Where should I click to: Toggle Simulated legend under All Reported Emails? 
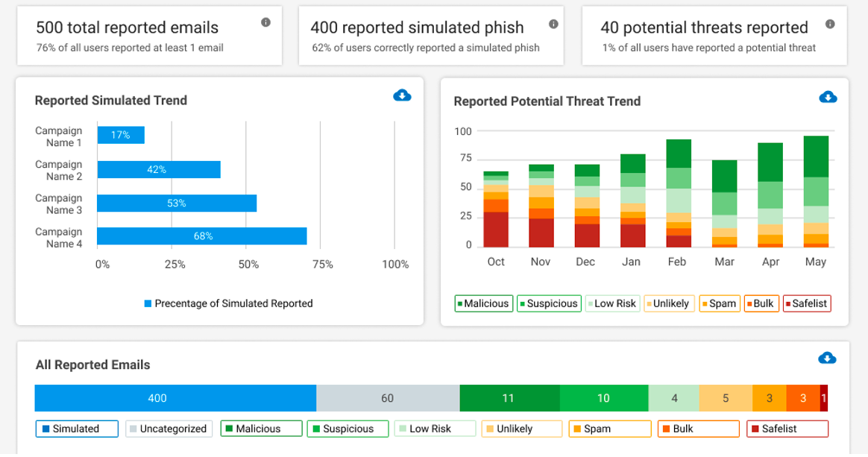77,429
